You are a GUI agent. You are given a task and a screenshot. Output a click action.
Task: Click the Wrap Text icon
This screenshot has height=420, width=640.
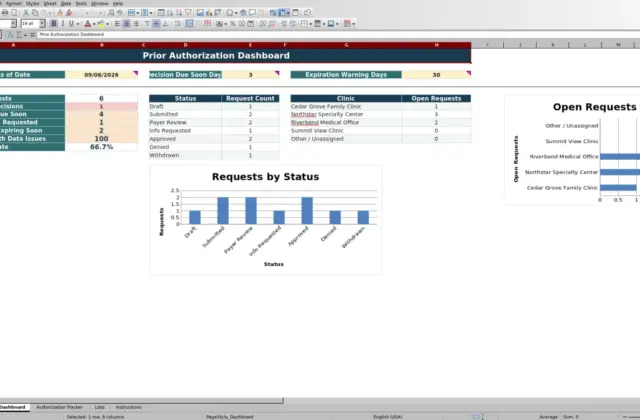point(178,24)
